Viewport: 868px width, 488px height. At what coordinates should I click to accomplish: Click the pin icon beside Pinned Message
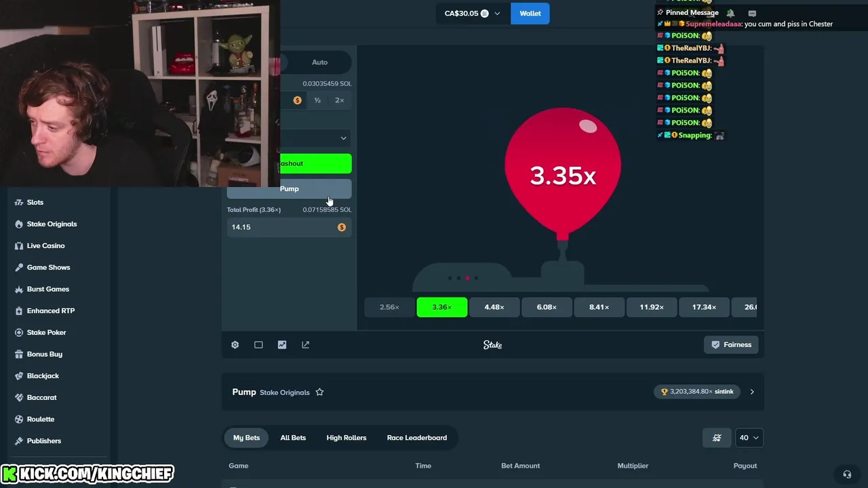[x=660, y=12]
